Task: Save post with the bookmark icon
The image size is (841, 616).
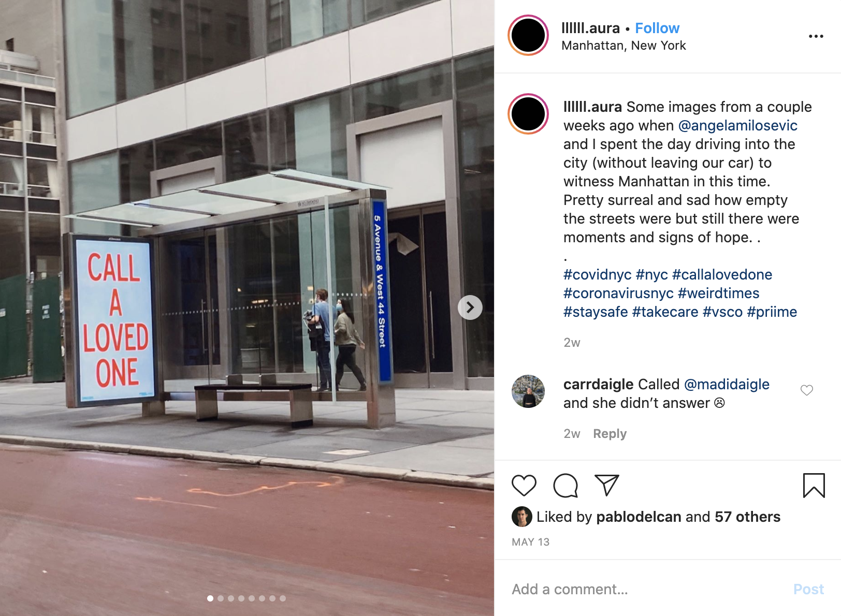Action: pyautogui.click(x=814, y=486)
